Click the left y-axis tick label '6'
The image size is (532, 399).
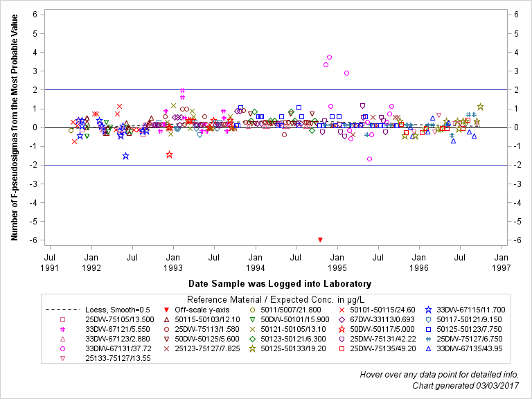[35, 15]
